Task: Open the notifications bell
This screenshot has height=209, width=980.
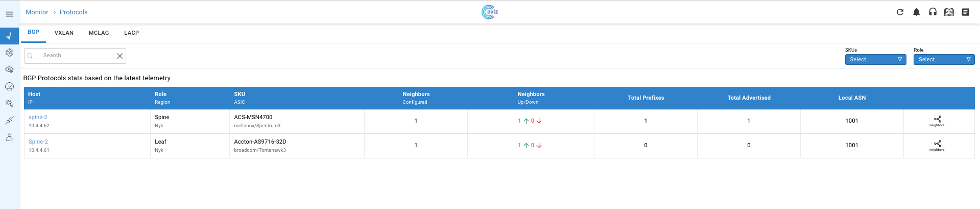Action: (916, 12)
